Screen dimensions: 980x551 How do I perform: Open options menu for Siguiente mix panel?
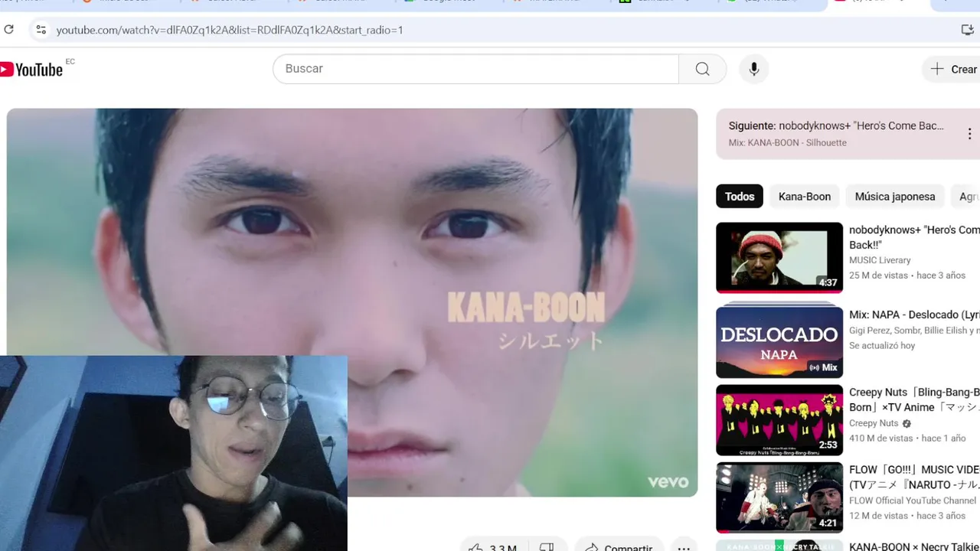tap(969, 134)
